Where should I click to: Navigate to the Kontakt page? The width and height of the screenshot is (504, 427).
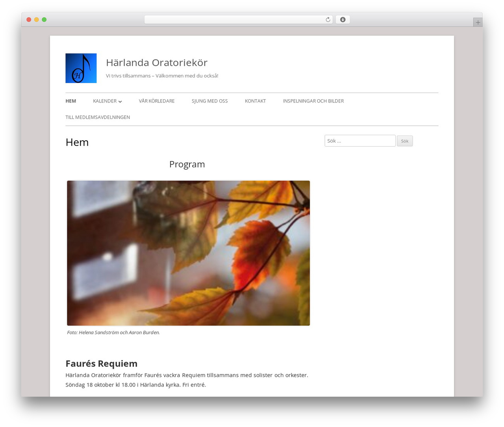pyautogui.click(x=255, y=101)
